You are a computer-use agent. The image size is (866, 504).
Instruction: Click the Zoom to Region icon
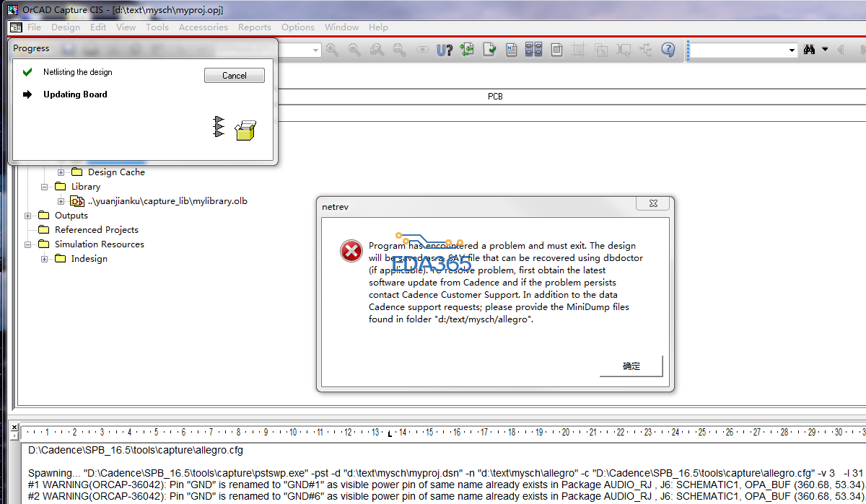(377, 50)
